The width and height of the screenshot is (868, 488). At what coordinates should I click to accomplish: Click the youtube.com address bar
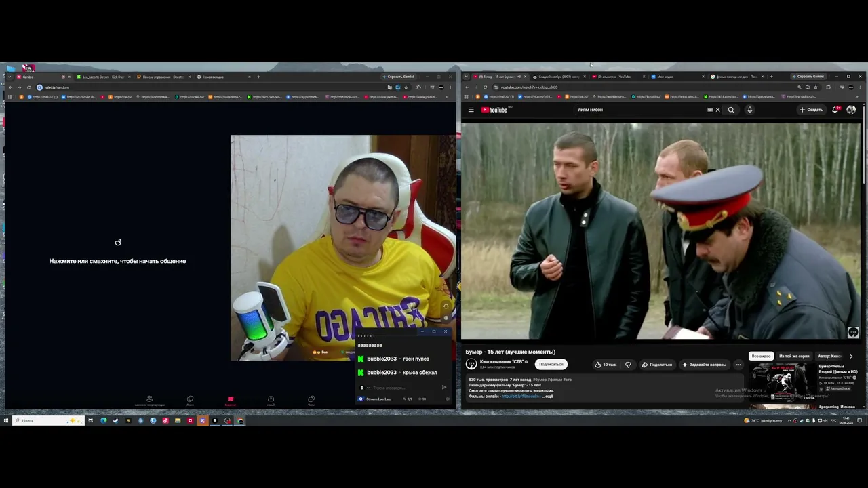[644, 87]
